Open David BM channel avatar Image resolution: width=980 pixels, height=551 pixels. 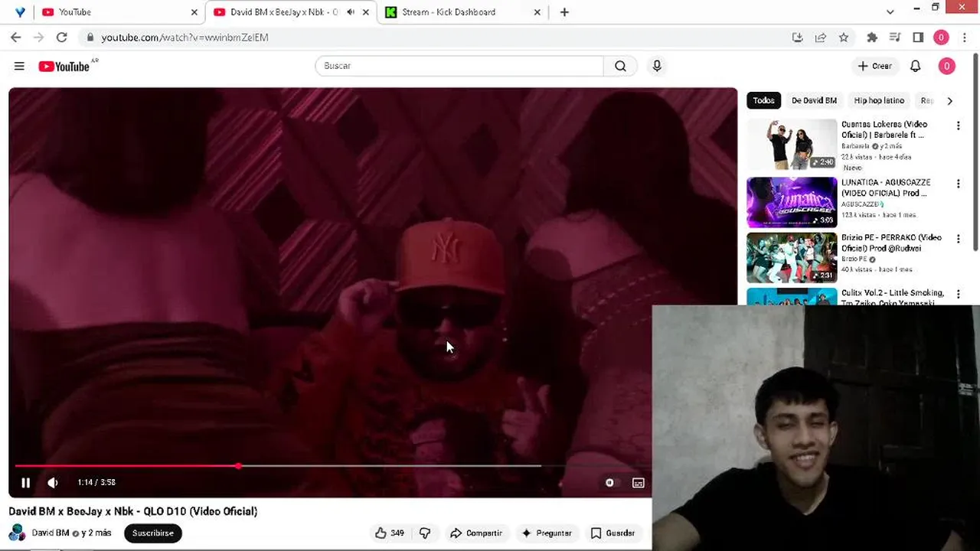point(17,533)
